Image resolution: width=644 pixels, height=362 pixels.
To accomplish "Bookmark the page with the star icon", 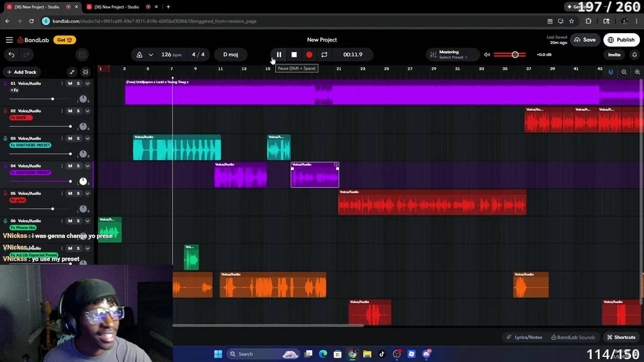I will [572, 21].
